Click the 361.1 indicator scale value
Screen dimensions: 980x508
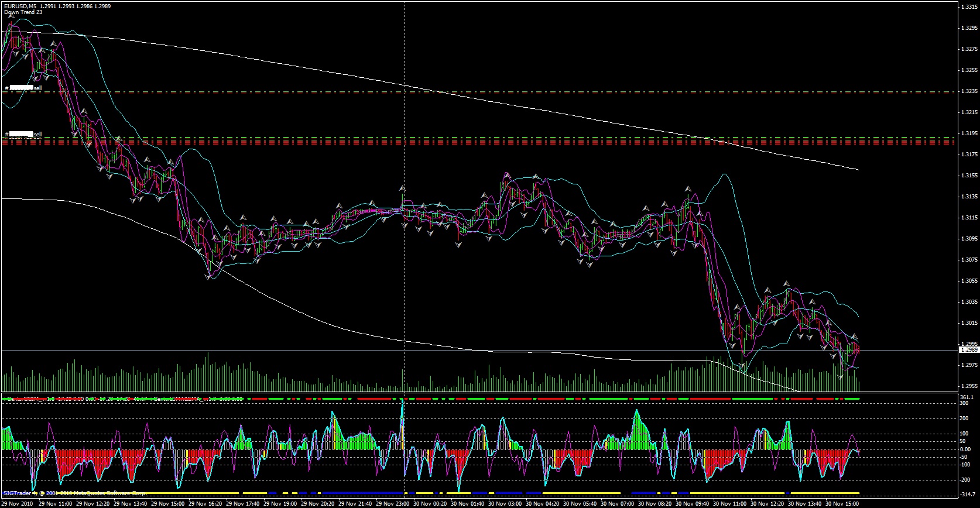coord(967,397)
